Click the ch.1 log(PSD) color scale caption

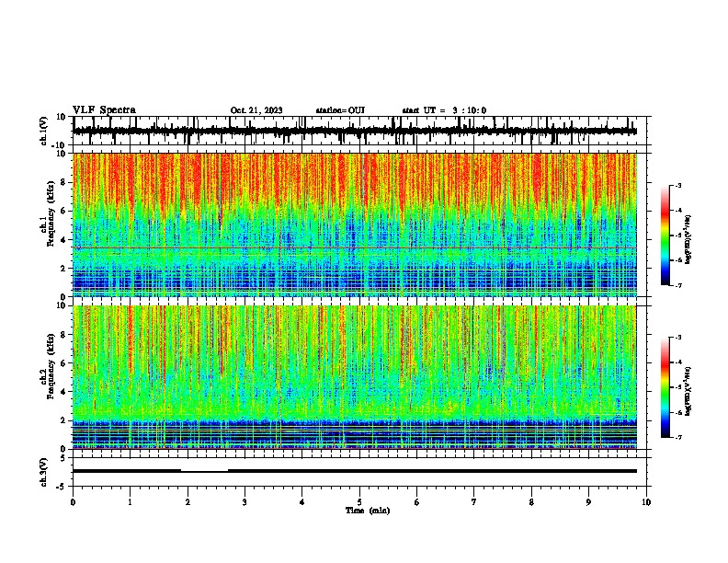point(688,239)
